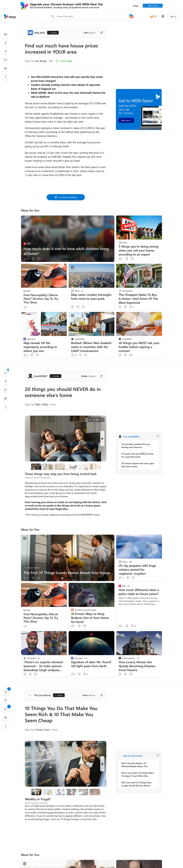Viewport: 183px width, 868px height.
Task: Open external icon in Visit loveMONEY panel
Action: click(x=158, y=436)
